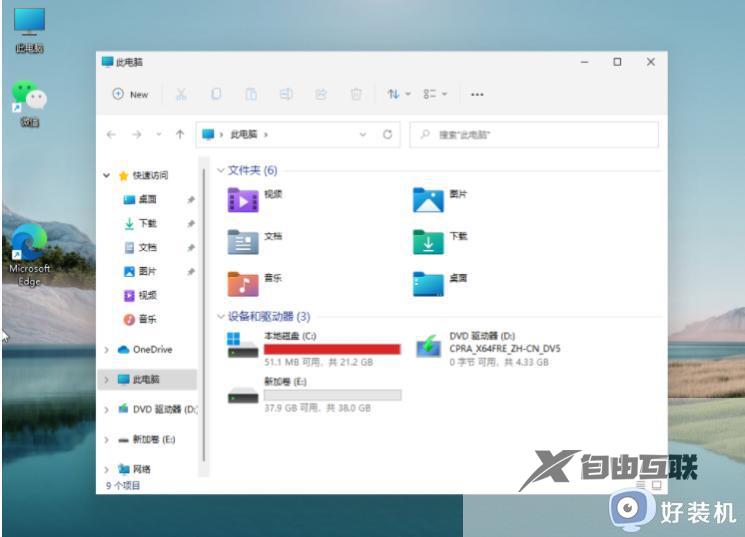Select the 桌面 folder icon in main pane
The height and width of the screenshot is (537, 745).
click(428, 284)
